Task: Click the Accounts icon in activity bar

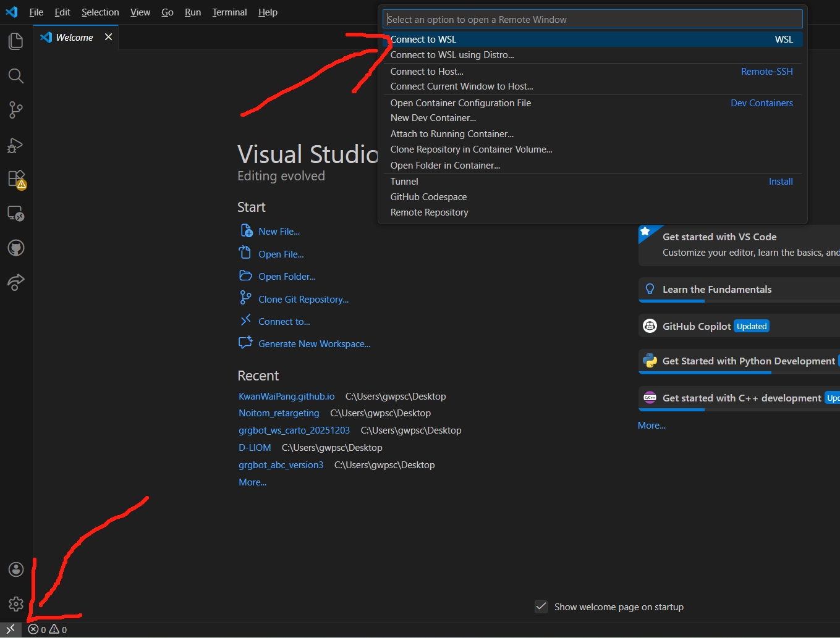Action: point(16,569)
